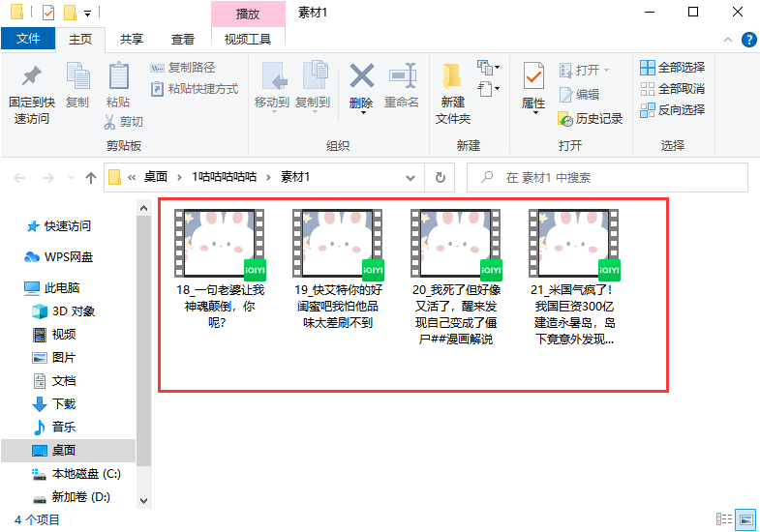Open the New item dropdown
This screenshot has width=760, height=532.
pos(489,68)
